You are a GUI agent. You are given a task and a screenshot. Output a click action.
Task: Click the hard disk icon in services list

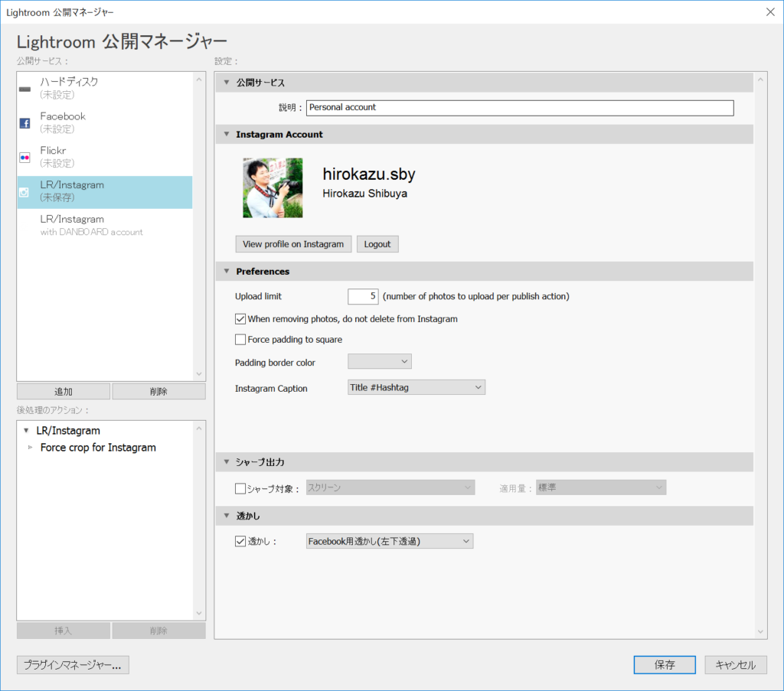[x=24, y=89]
